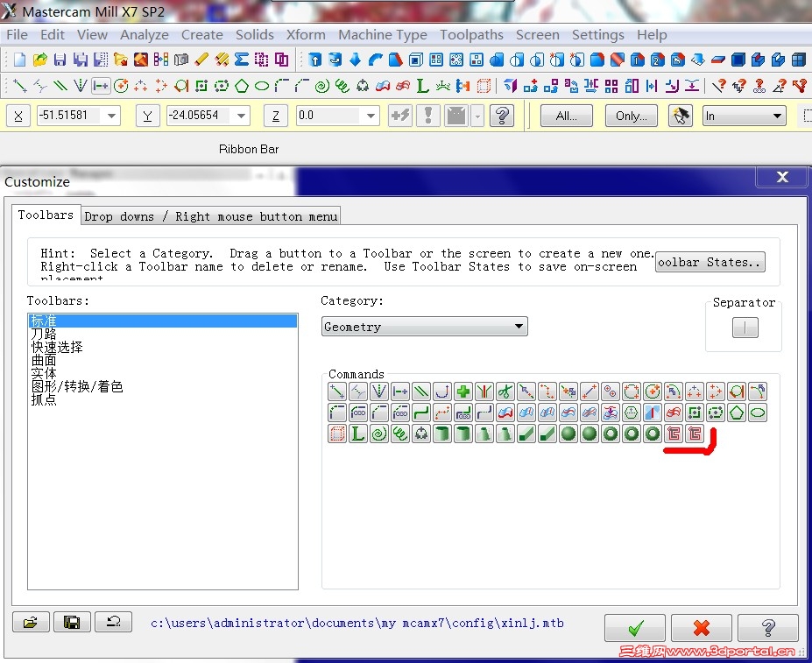Close the Customize dialog
Screen dimensions: 812x663
click(782, 177)
